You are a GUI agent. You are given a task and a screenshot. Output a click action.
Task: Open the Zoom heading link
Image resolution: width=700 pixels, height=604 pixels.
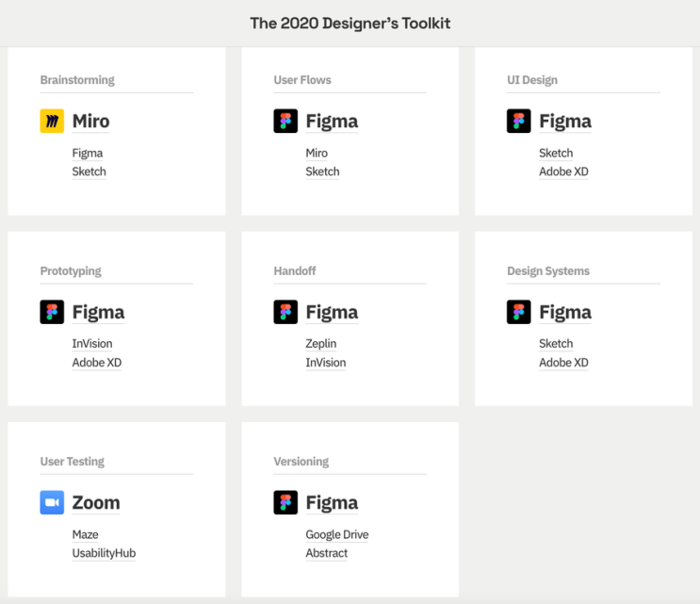coord(96,502)
